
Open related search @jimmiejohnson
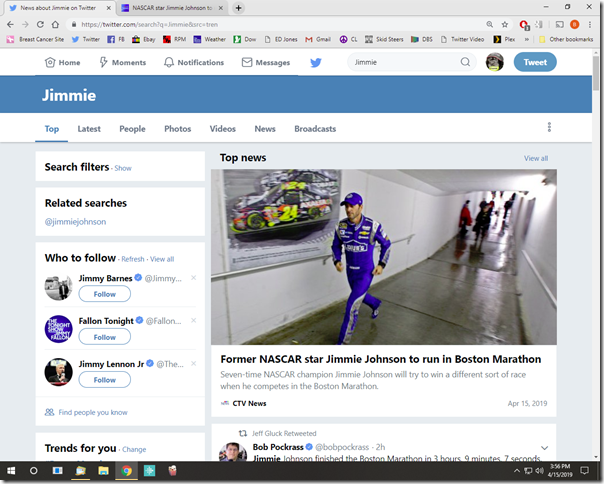[75, 222]
